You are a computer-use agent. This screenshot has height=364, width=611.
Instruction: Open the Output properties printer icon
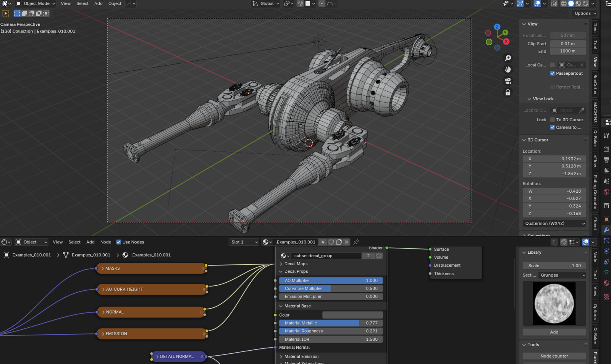click(x=606, y=159)
